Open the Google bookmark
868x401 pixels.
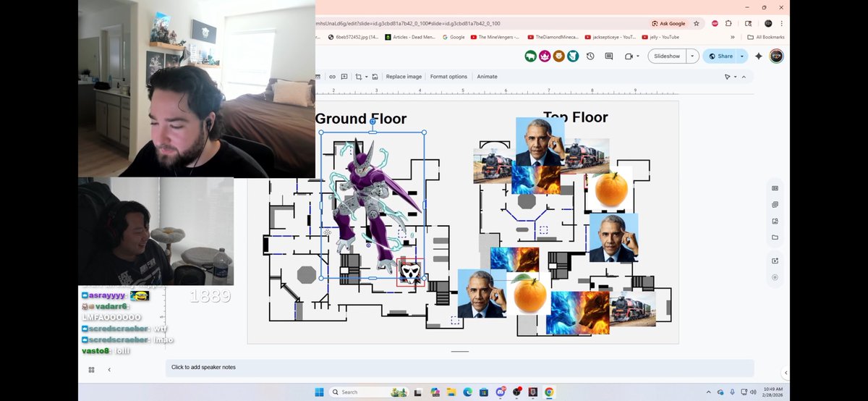(x=454, y=37)
